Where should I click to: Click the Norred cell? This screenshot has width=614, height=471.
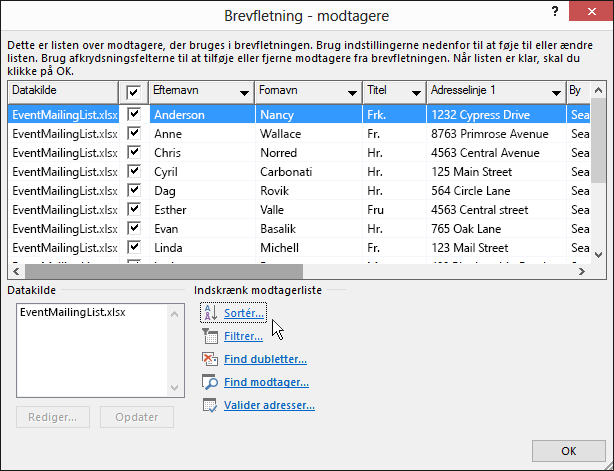[x=309, y=153]
